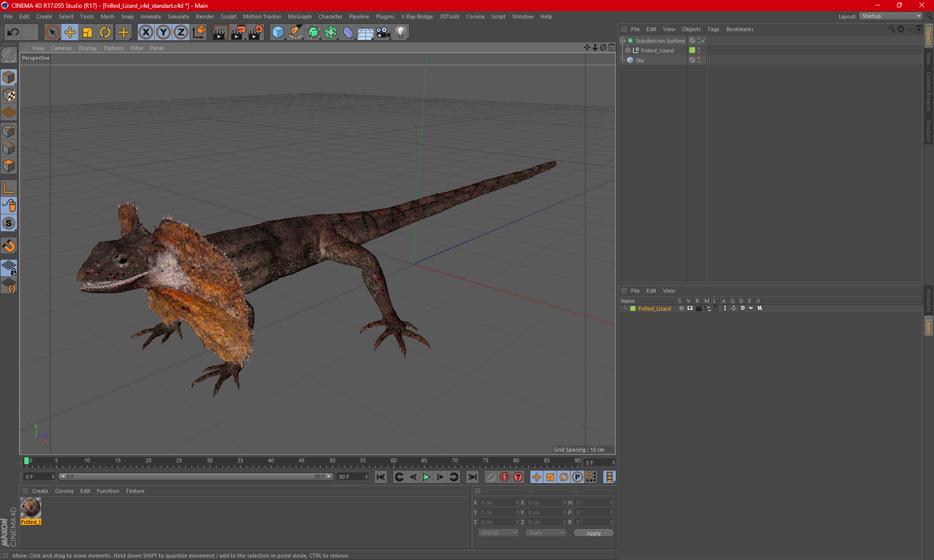Image resolution: width=934 pixels, height=560 pixels.
Task: Toggle Frilled_Lizard layer view eye
Action: coord(690,308)
